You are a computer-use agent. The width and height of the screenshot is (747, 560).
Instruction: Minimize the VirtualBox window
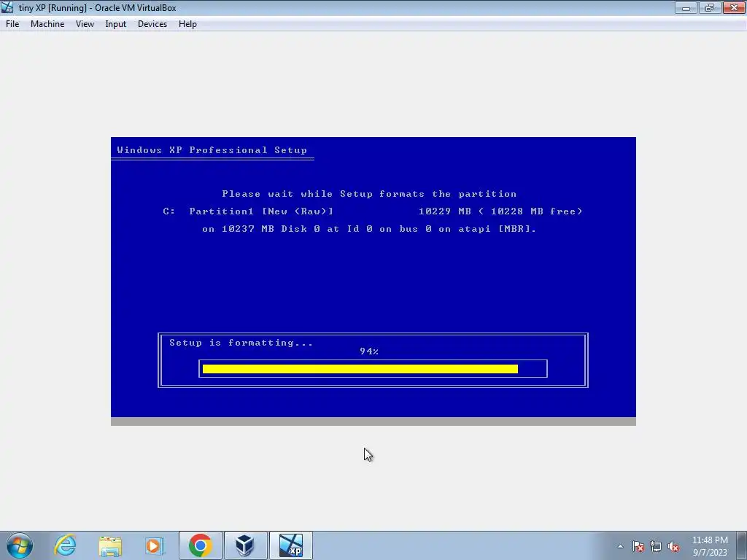coord(686,7)
